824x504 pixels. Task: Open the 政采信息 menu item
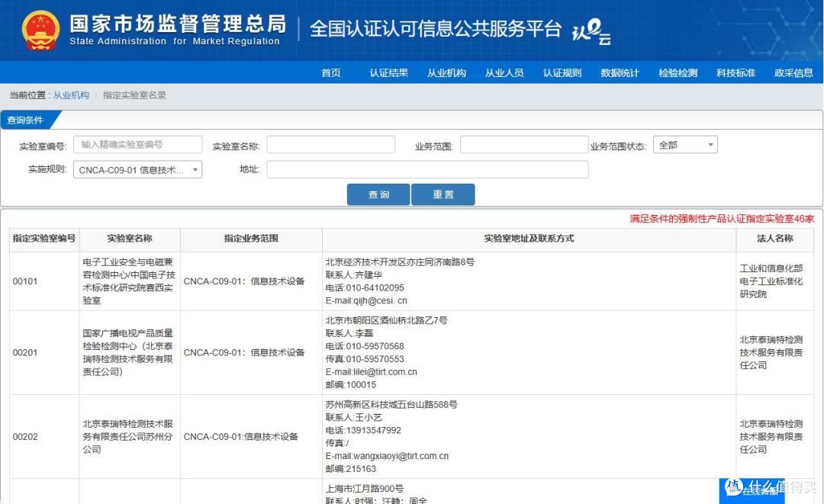tap(793, 73)
